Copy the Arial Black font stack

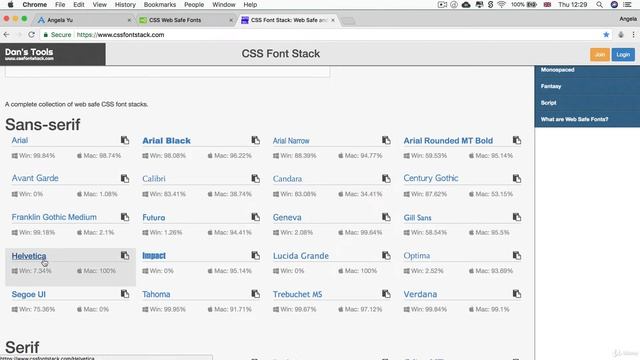[256, 140]
